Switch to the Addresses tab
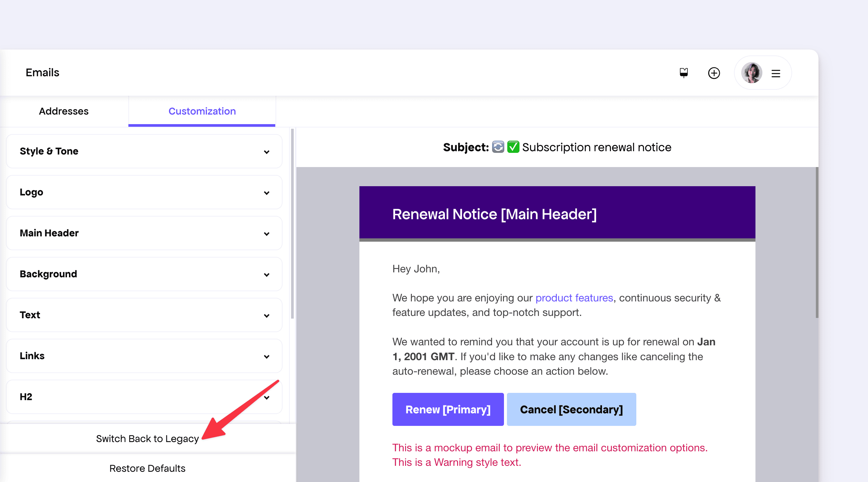This screenshot has height=482, width=868. [64, 111]
